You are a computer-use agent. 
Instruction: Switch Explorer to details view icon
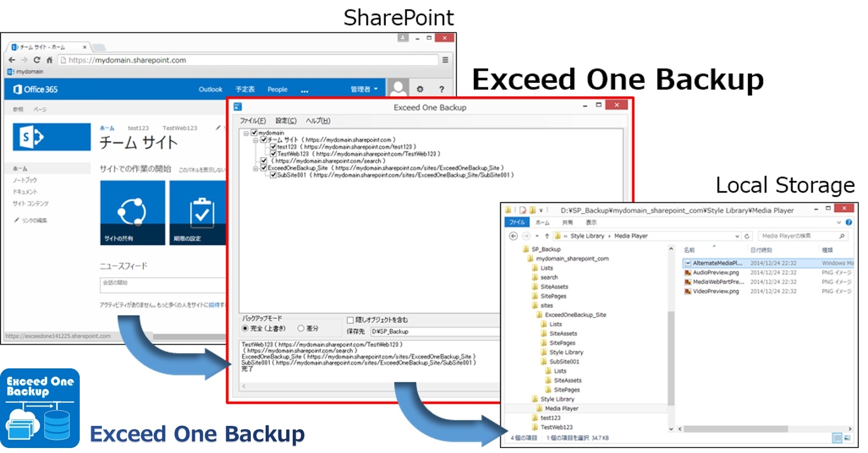[x=837, y=438]
